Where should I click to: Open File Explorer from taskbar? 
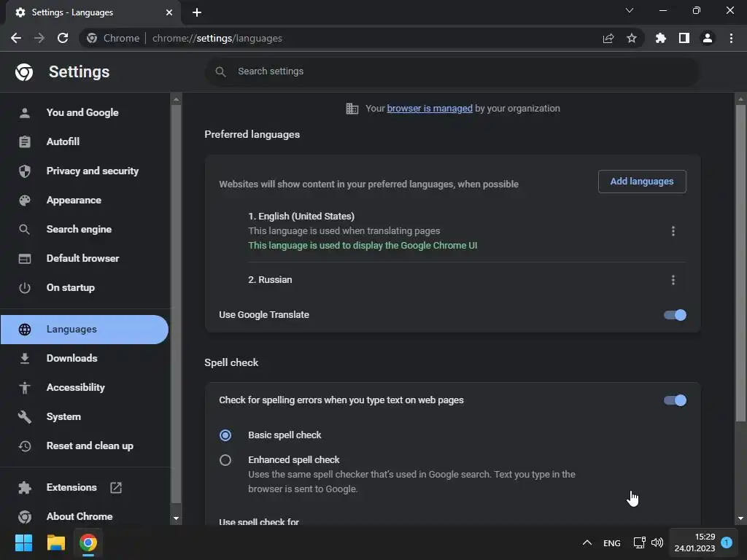55,542
